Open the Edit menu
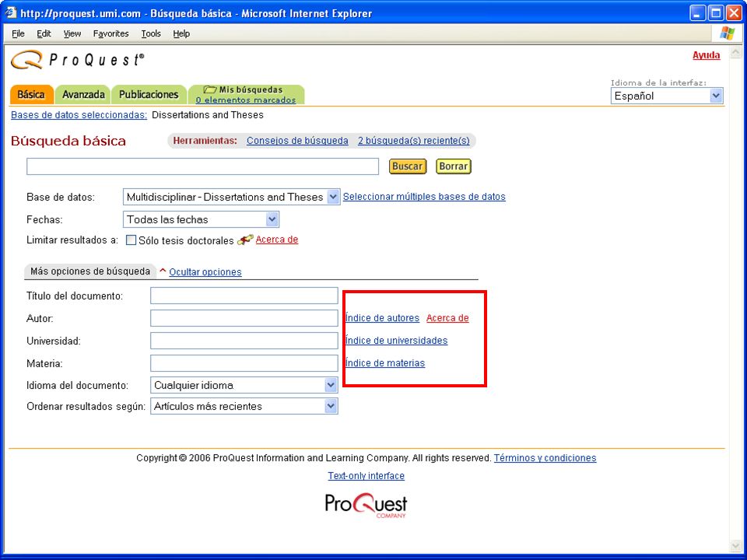 point(44,33)
